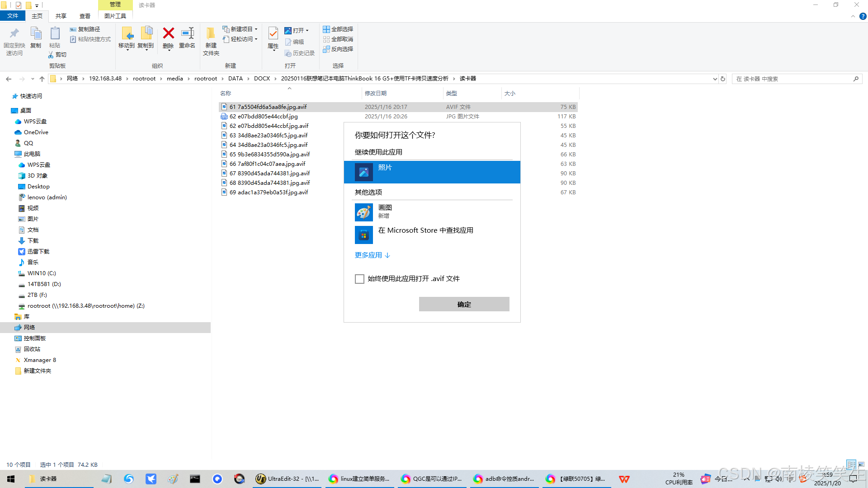Click the Microsoft Store app icon
Screen dimensions: 868x488
[x=364, y=235]
